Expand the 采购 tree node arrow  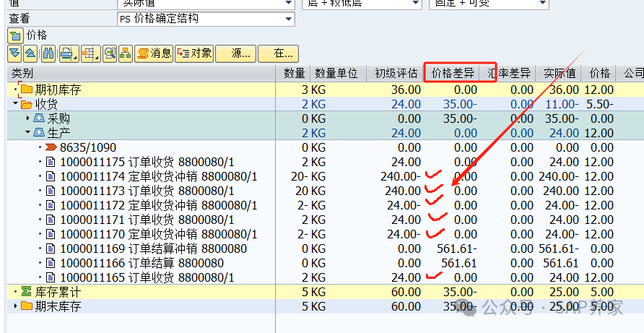[27, 118]
